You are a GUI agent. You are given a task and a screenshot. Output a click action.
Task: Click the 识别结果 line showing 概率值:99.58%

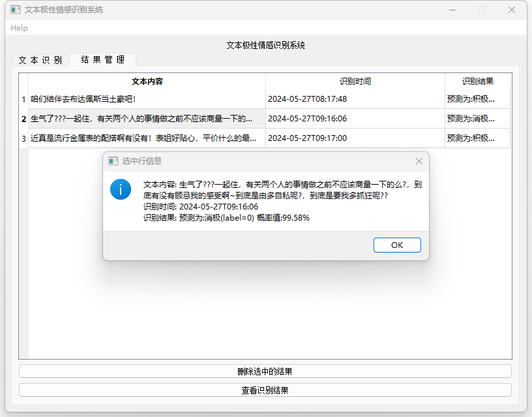[226, 218]
